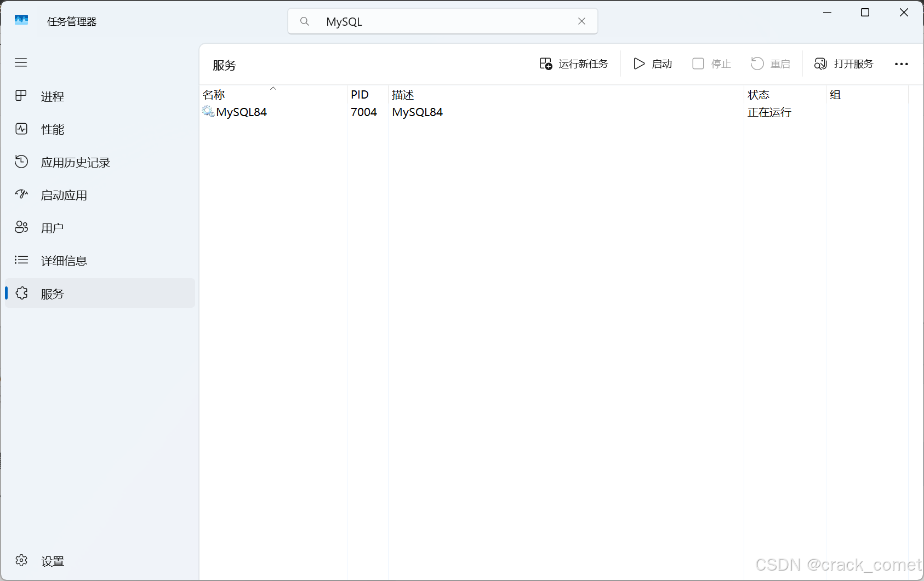This screenshot has width=924, height=581.
Task: Click the Stop (停止) service button
Action: coord(712,64)
